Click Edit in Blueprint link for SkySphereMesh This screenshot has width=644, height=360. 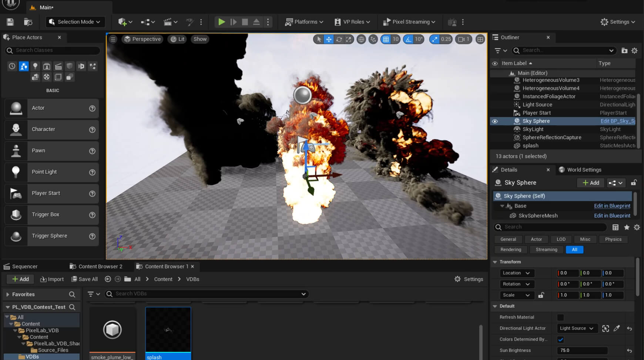click(612, 215)
